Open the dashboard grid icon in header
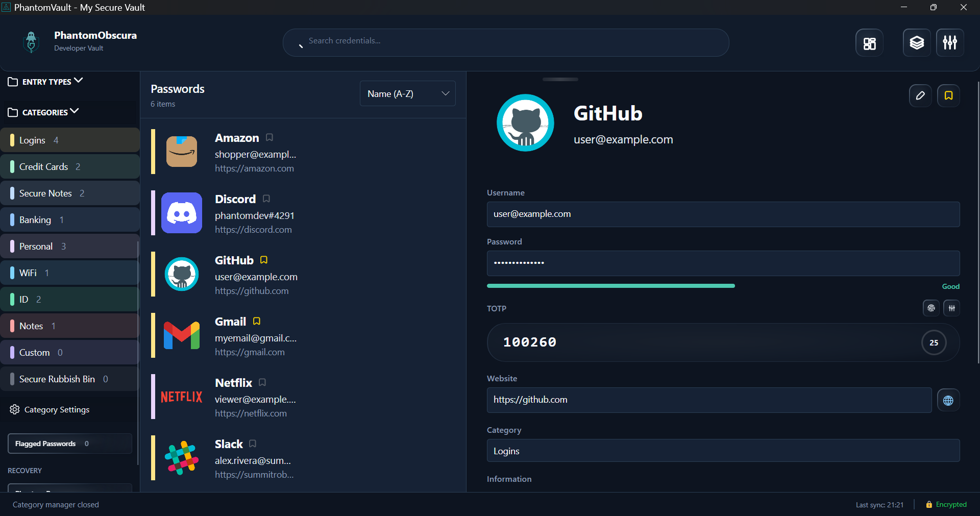980x516 pixels. coord(869,43)
